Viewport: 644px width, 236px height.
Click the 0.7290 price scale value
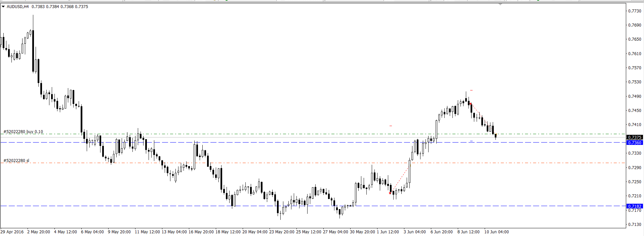(635, 167)
